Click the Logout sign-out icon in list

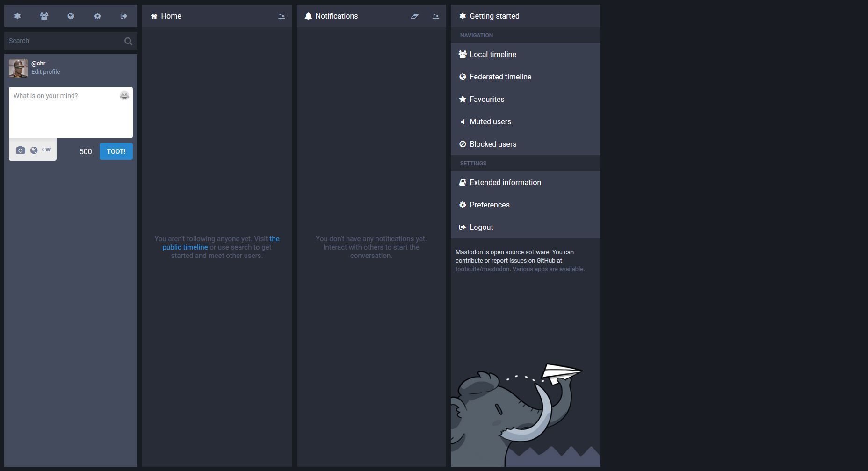tap(463, 227)
